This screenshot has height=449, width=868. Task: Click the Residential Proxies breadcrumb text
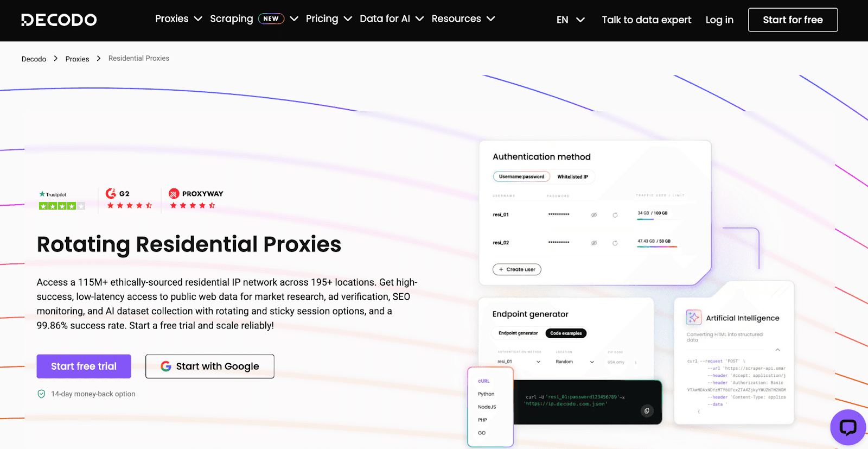point(139,58)
